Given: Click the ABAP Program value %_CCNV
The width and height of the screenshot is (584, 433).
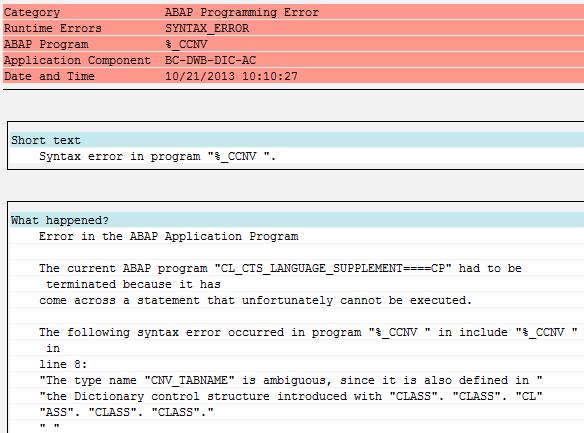Looking at the screenshot, I should coord(186,44).
